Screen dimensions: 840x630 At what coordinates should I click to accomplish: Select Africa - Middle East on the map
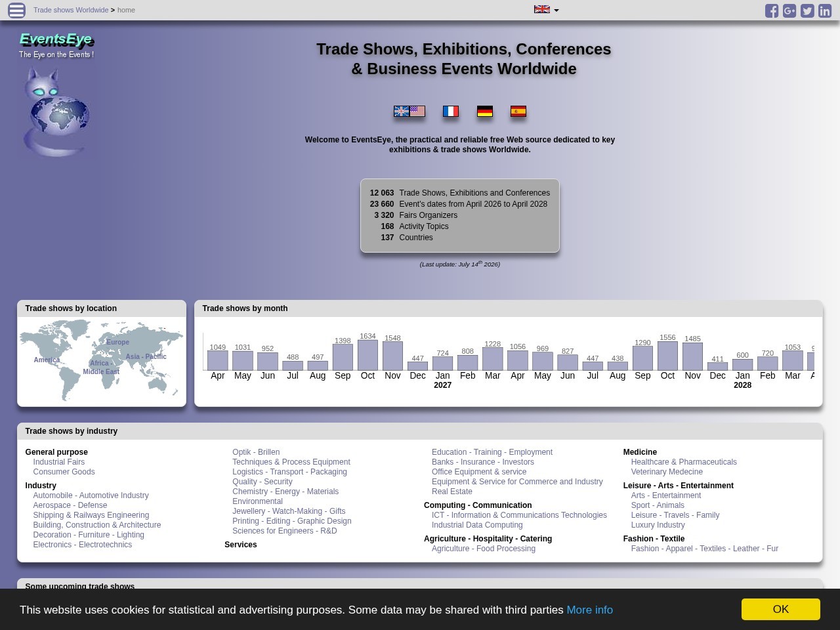click(x=101, y=367)
